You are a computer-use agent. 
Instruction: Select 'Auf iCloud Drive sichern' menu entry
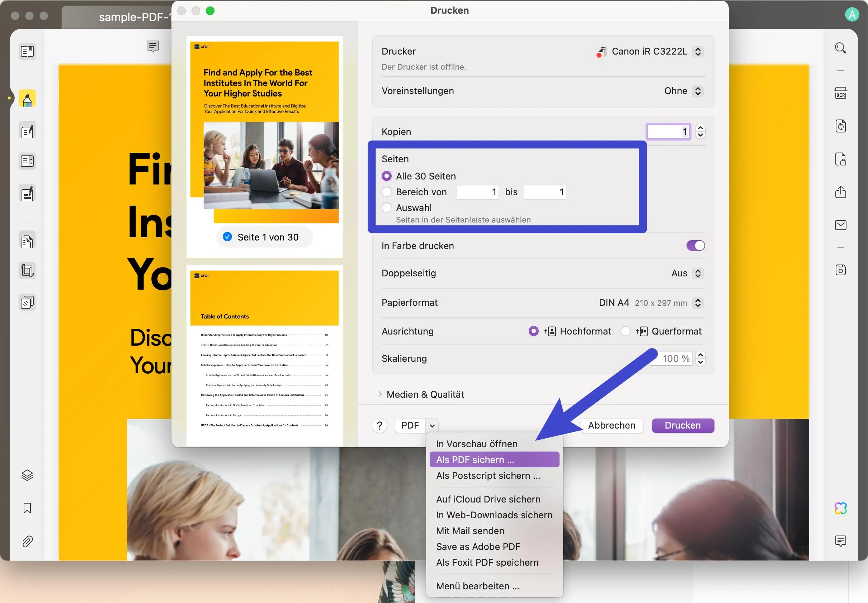pyautogui.click(x=488, y=499)
